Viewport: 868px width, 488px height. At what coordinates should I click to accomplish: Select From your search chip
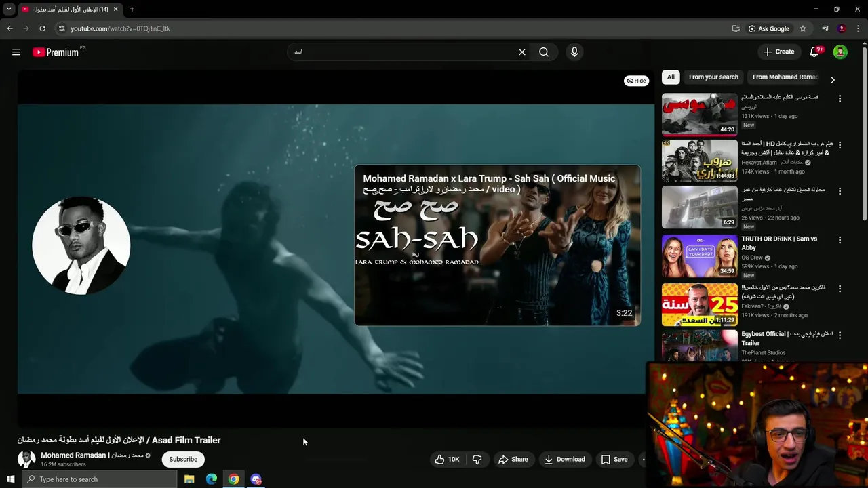[x=713, y=77]
